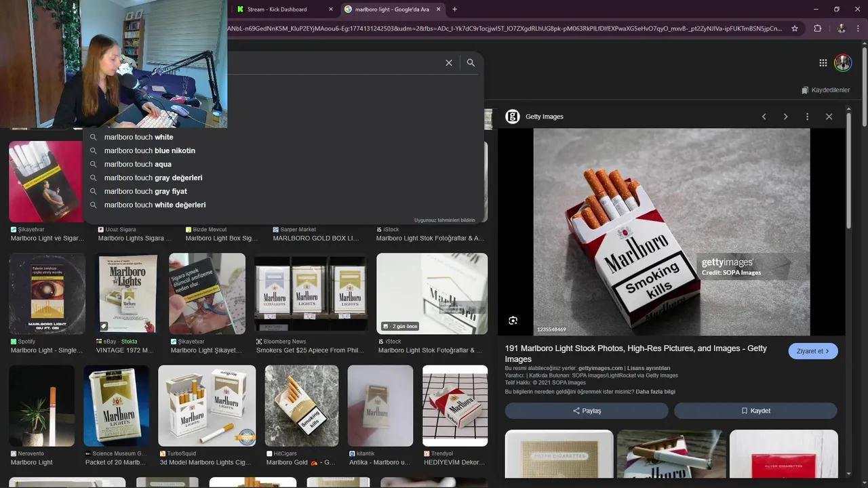Open the Chrome profile icon in toolbar

842,28
